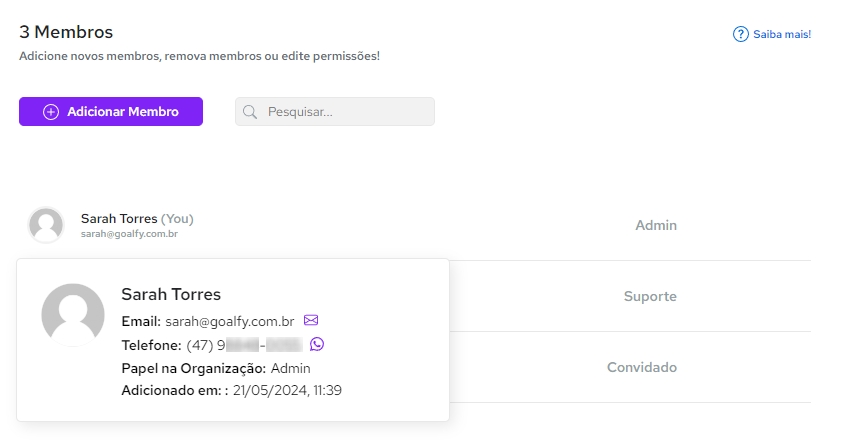Image resolution: width=847 pixels, height=442 pixels.
Task: Click the plus circle icon in Adicionar Membro
Action: [51, 112]
